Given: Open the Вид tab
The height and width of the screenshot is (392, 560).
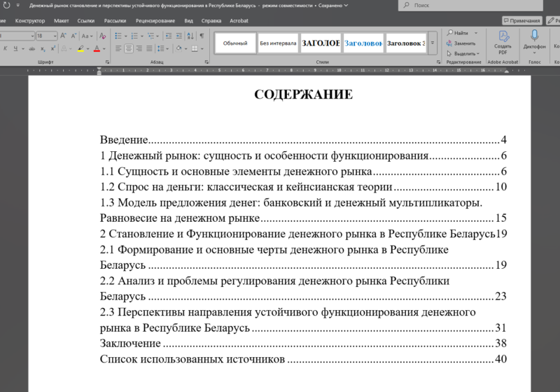Looking at the screenshot, I should pos(188,21).
